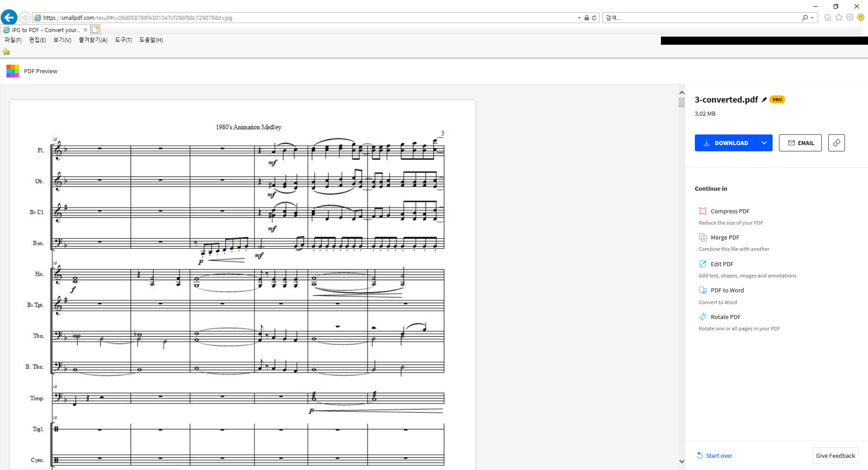This screenshot has width=868, height=470.
Task: Click the browser Back arrow button
Action: (9, 18)
